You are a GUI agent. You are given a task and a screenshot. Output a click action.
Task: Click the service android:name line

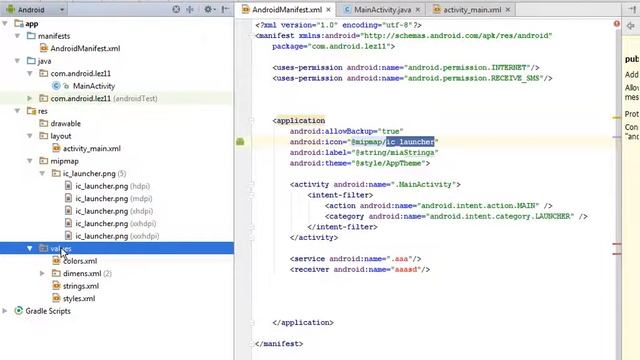[x=356, y=259]
